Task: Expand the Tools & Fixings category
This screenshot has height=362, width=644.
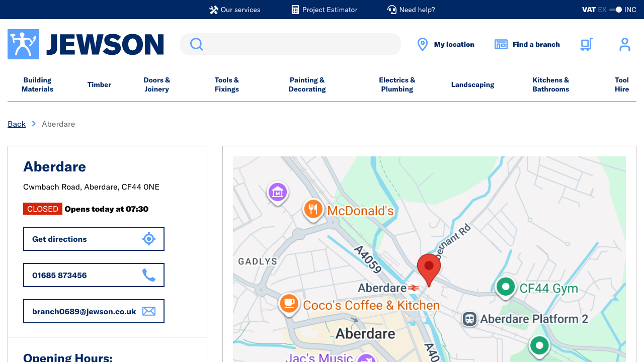Action: (226, 84)
